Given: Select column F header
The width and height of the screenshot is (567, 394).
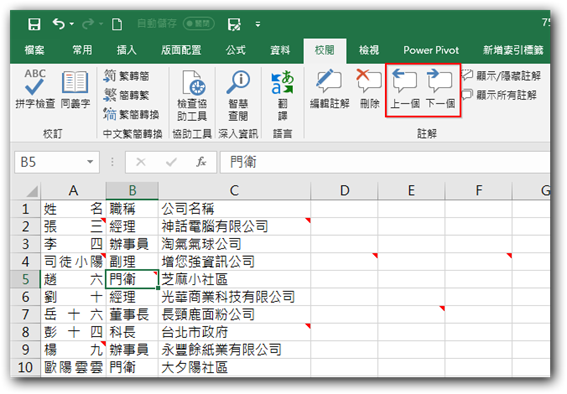Looking at the screenshot, I should (x=478, y=190).
